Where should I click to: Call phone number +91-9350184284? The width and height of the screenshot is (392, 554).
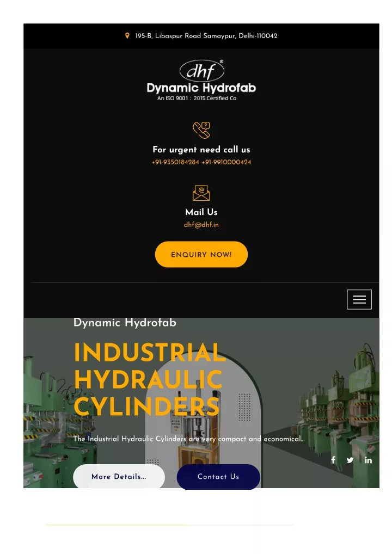click(x=175, y=162)
